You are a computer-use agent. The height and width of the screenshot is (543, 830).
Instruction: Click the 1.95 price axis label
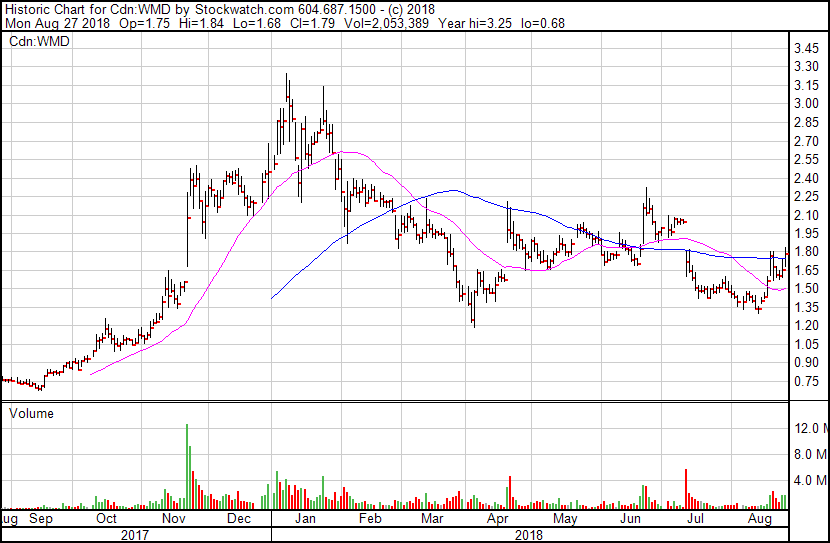(x=806, y=233)
